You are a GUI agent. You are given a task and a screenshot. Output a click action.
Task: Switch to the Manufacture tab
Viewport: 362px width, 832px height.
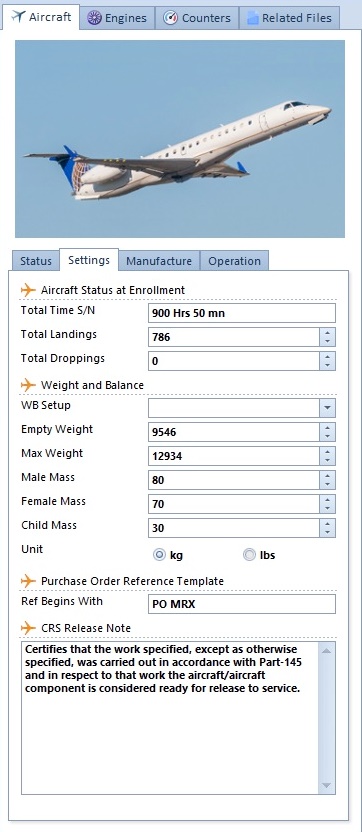tap(159, 261)
